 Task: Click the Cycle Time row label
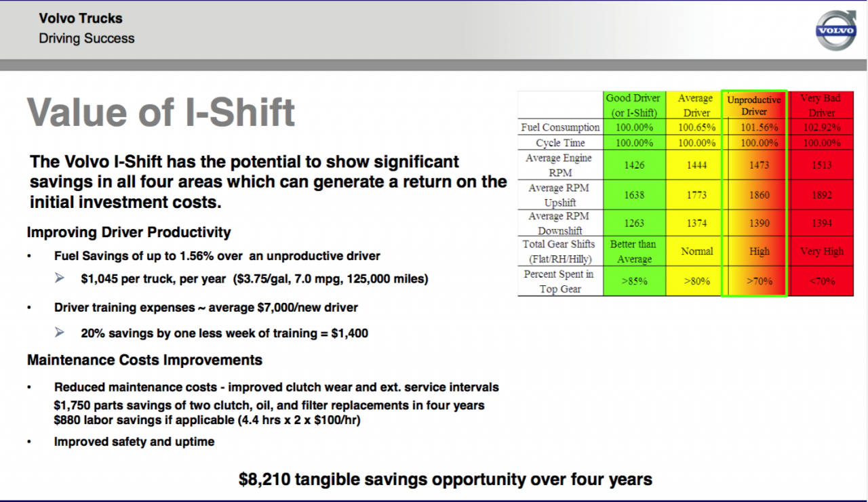[560, 143]
